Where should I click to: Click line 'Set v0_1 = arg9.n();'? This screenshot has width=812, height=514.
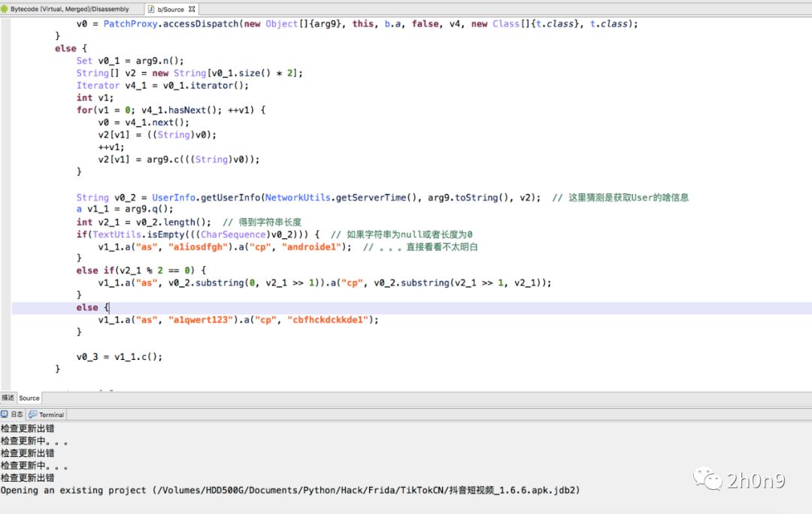click(130, 61)
